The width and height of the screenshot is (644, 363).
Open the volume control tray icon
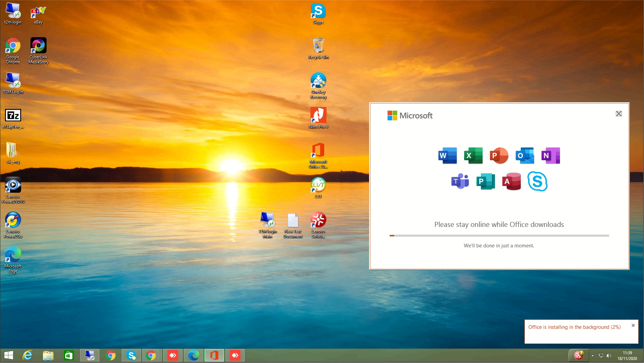[609, 356]
